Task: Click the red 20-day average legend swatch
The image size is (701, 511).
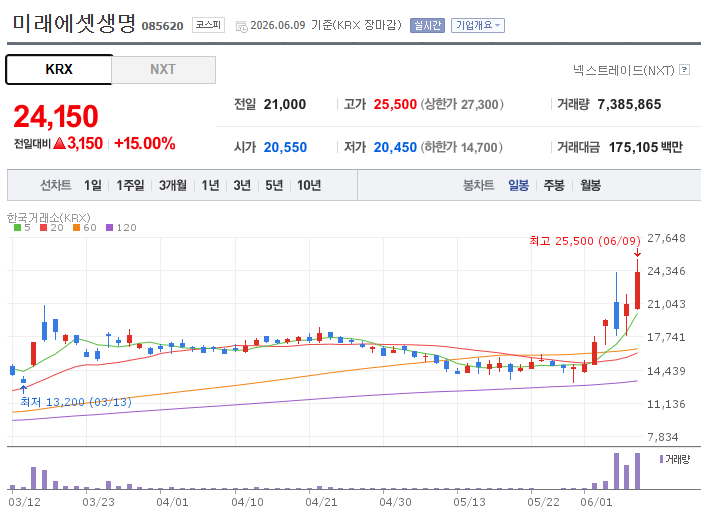Action: point(43,228)
